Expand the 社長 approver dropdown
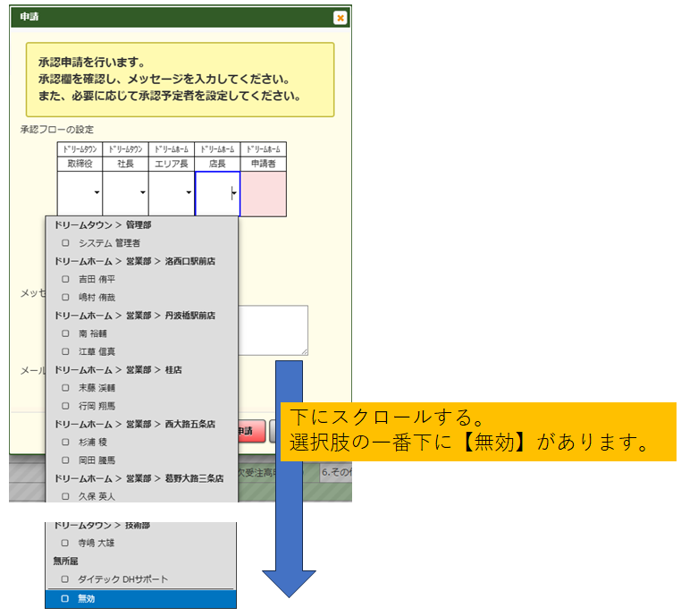 142,192
